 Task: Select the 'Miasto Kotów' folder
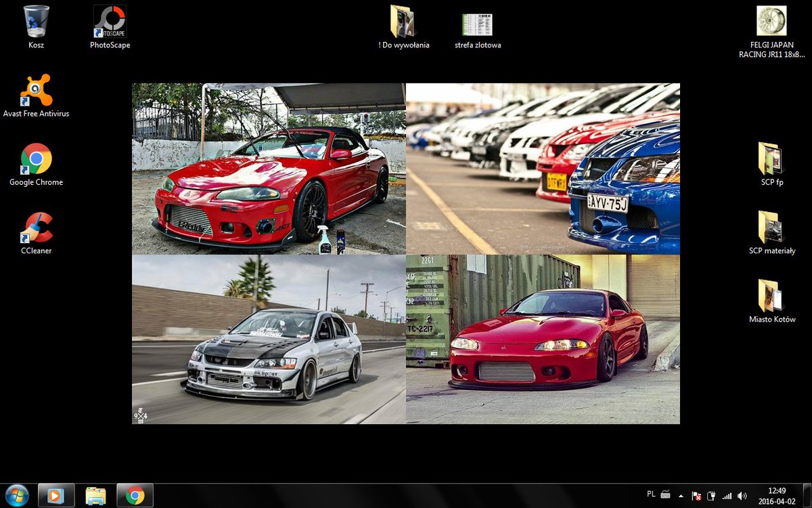(x=771, y=301)
